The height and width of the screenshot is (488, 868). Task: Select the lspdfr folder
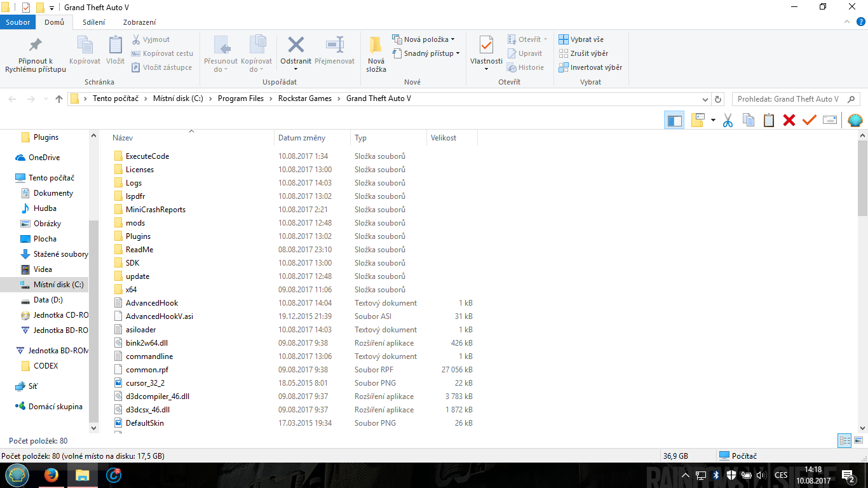pyautogui.click(x=135, y=196)
